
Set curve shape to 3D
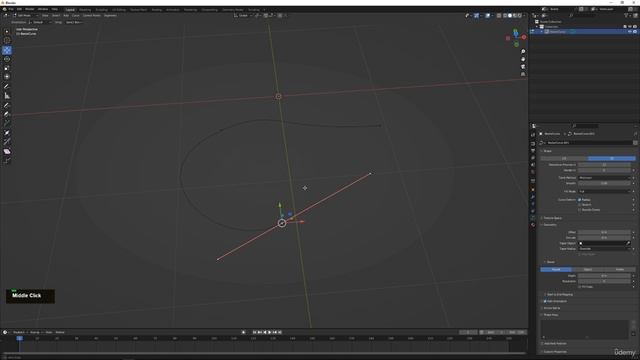click(x=611, y=158)
